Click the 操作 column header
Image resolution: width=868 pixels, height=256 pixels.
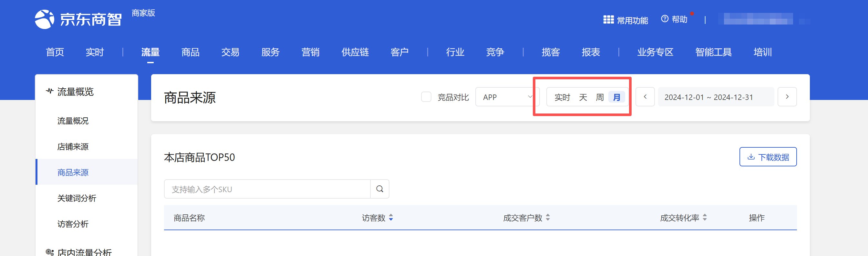(x=757, y=218)
